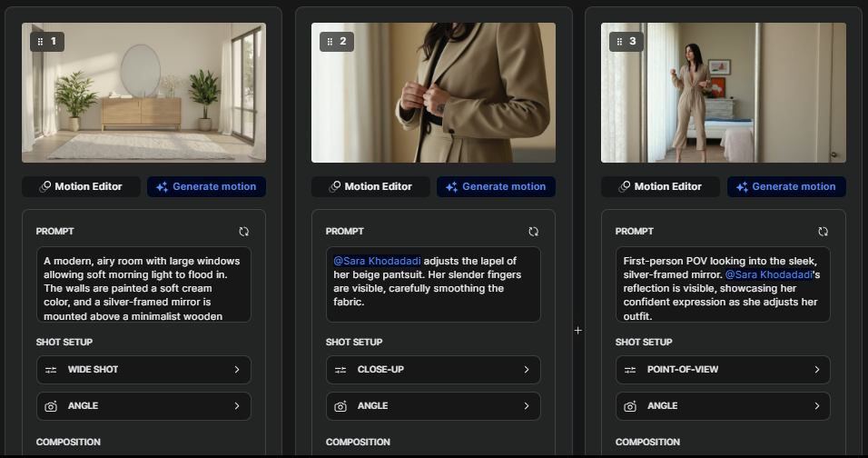This screenshot has height=458, width=868.
Task: Click the regenerate prompt icon in shot 2
Action: (x=533, y=232)
